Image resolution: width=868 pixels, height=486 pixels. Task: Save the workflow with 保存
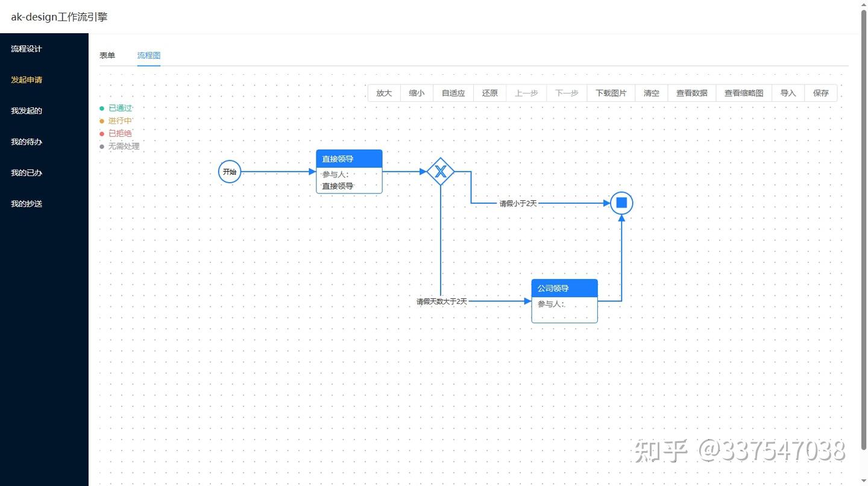point(820,93)
